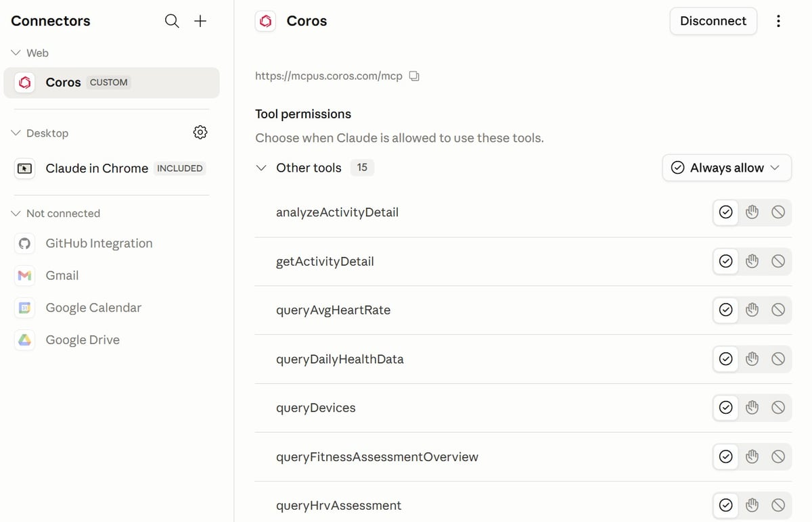
Task: Open the connectors search icon
Action: (x=172, y=21)
